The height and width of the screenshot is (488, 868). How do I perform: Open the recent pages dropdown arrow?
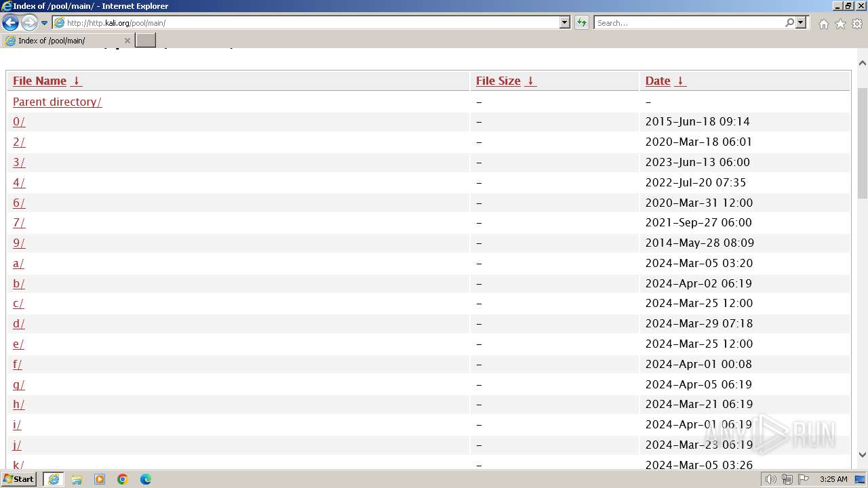pyautogui.click(x=45, y=23)
